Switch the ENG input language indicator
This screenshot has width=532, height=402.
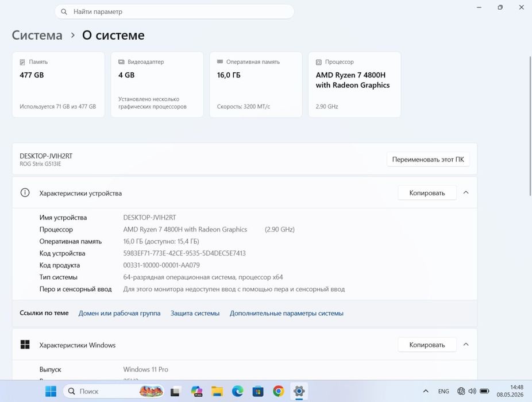coord(444,391)
